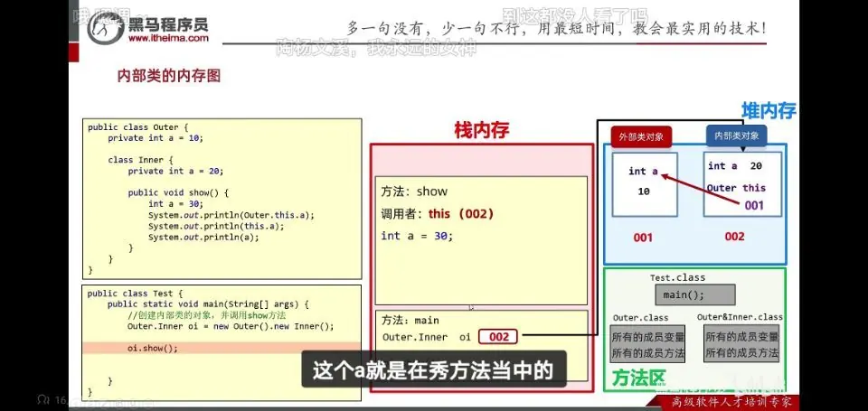Click the subtitle 这个a就是在秀方法当中的

tap(434, 369)
